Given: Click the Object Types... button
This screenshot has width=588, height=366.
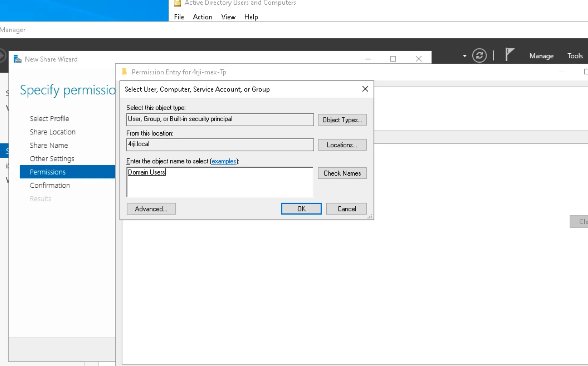Looking at the screenshot, I should pyautogui.click(x=342, y=120).
